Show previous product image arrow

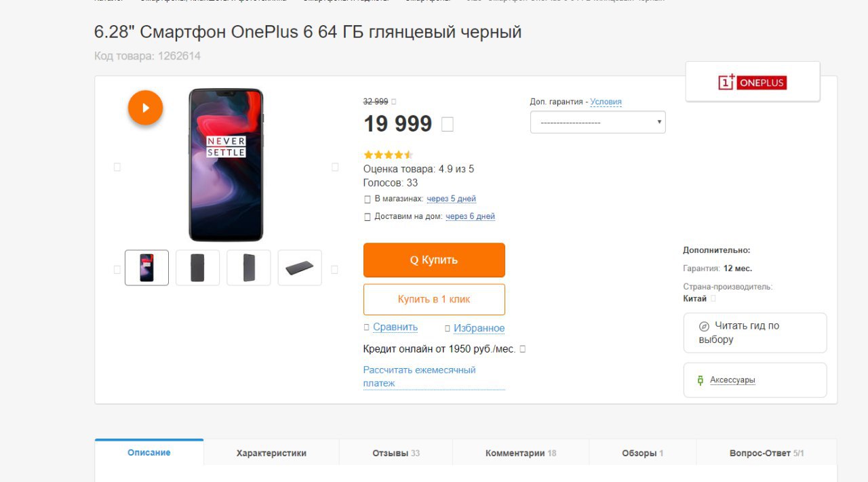point(117,167)
